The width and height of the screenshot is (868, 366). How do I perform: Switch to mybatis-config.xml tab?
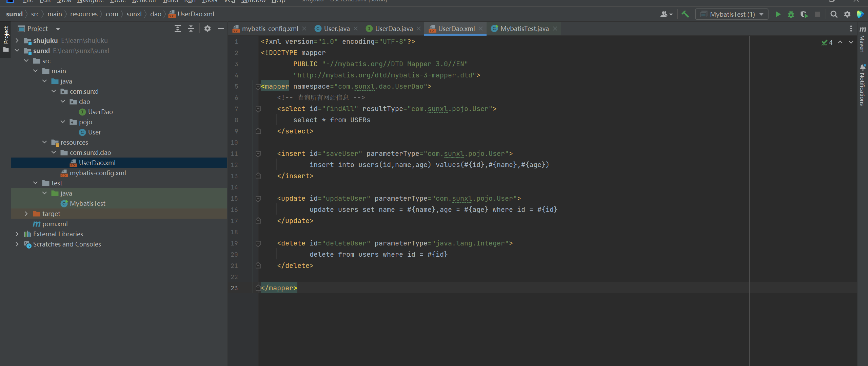click(270, 29)
